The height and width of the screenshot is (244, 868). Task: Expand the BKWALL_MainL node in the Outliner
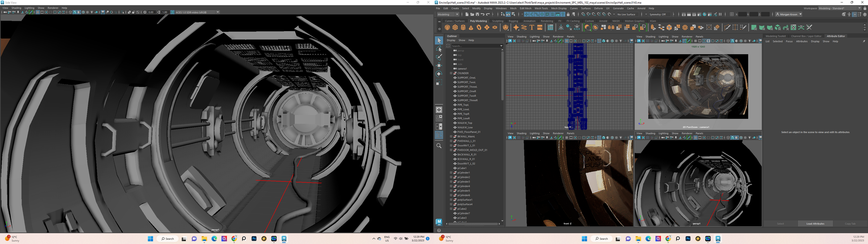click(451, 136)
